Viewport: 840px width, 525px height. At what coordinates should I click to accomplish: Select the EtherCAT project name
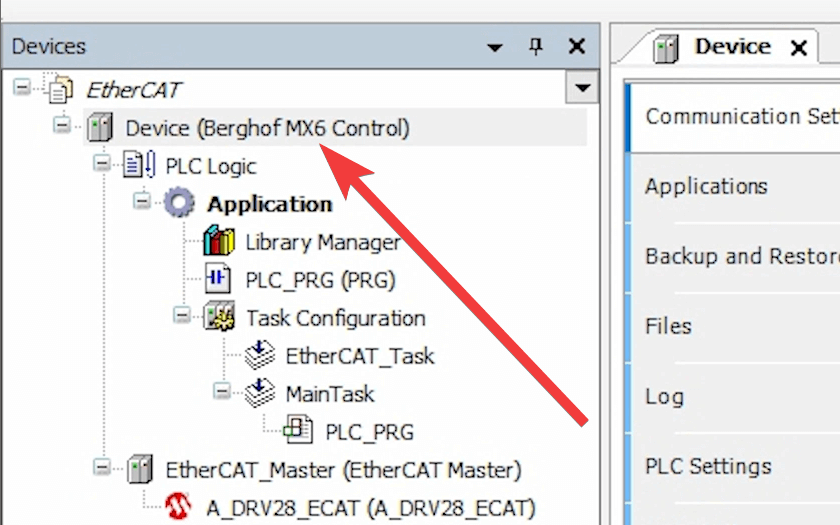pyautogui.click(x=134, y=90)
